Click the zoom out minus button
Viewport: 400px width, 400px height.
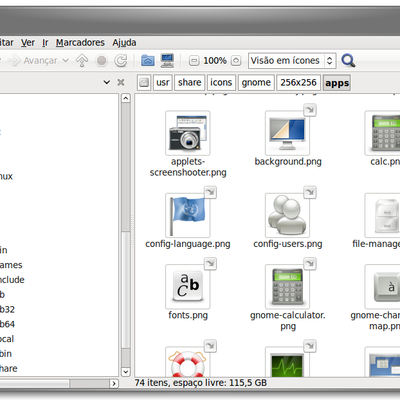click(194, 61)
